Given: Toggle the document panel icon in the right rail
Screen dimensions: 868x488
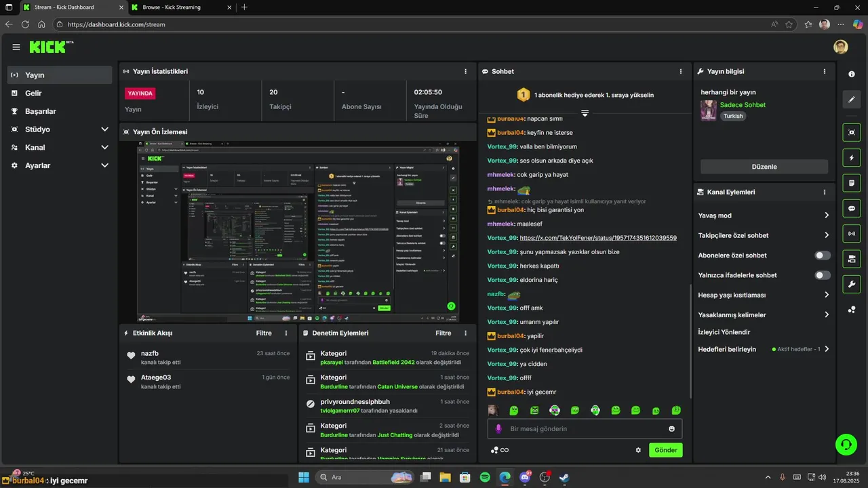Looking at the screenshot, I should [x=852, y=183].
